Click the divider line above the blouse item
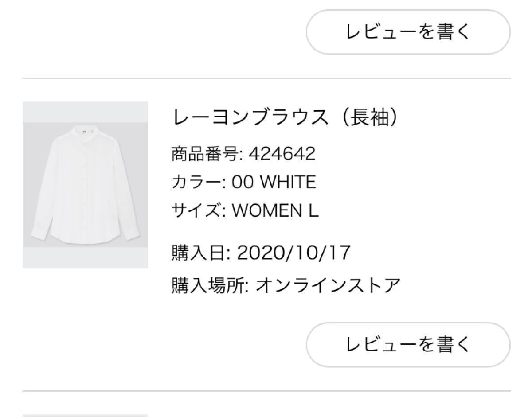Screen dimensions: 532x417 coord(266,78)
